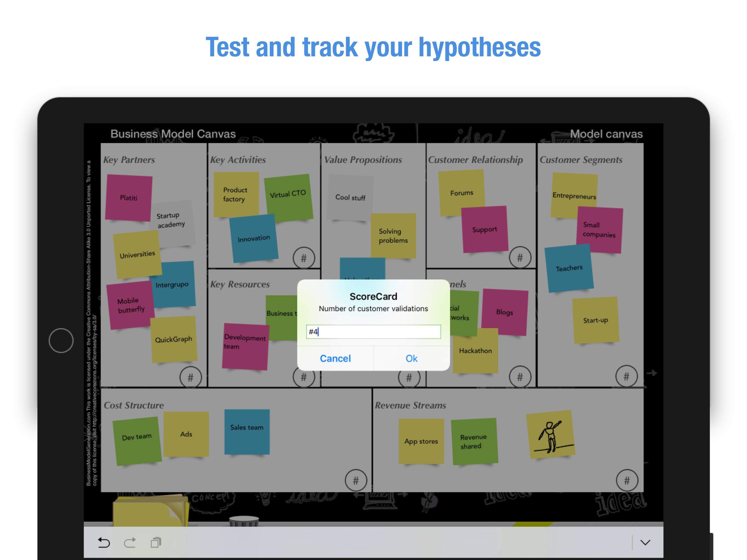
Task: Click the undo arrow icon
Action: click(104, 542)
